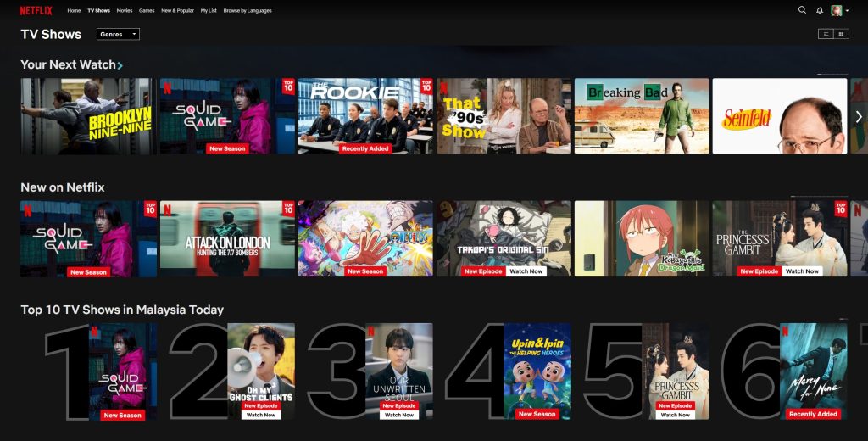This screenshot has width=868, height=441.
Task: Click Your Next Watch pagination indicator
Action: click(x=832, y=74)
